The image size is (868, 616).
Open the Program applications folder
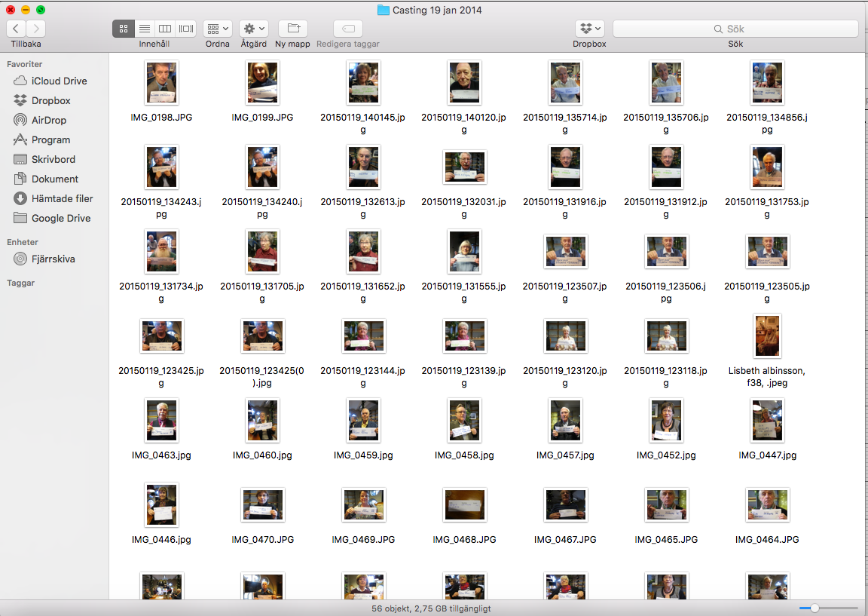point(50,139)
